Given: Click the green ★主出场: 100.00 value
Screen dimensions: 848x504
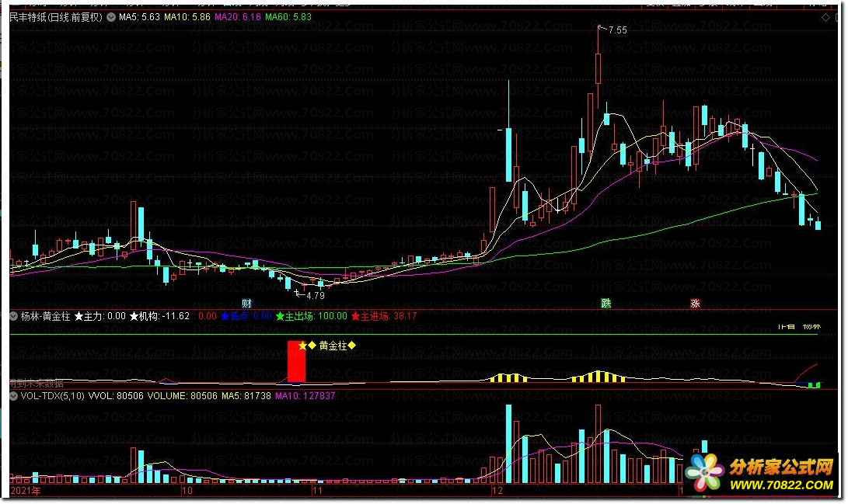Looking at the screenshot, I should coord(312,317).
